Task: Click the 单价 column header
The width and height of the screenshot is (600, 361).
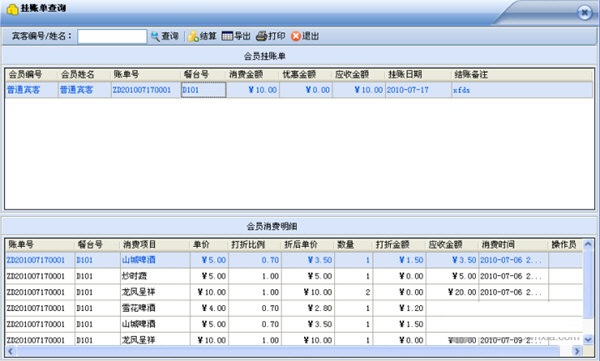Action: pyautogui.click(x=209, y=245)
